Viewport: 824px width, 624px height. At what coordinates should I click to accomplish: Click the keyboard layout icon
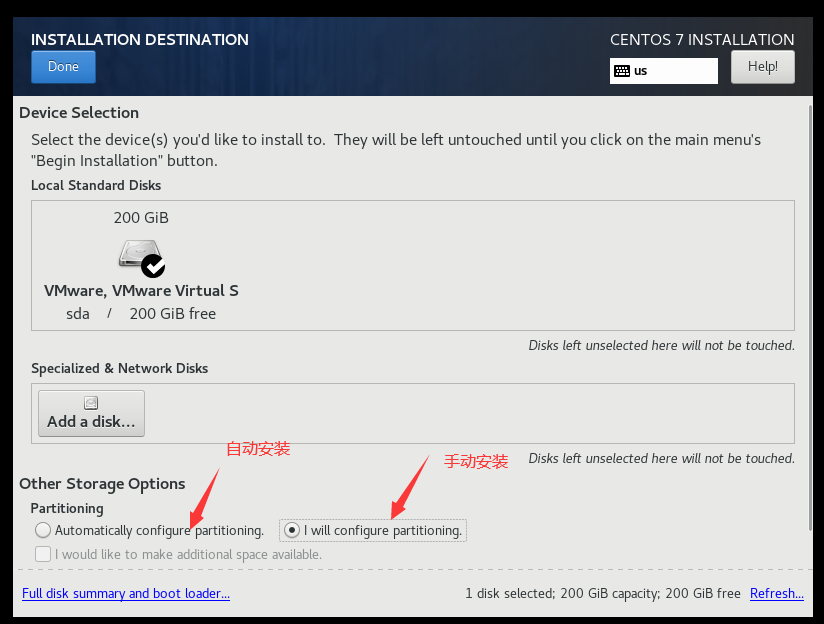622,71
